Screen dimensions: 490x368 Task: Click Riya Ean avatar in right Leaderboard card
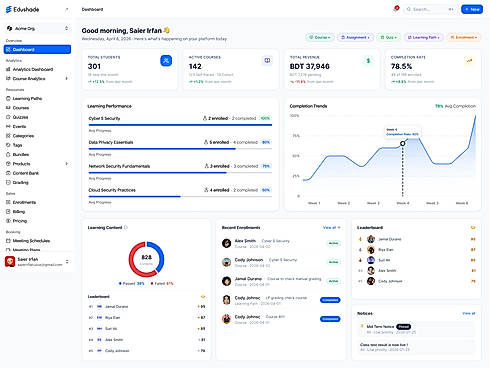point(371,250)
